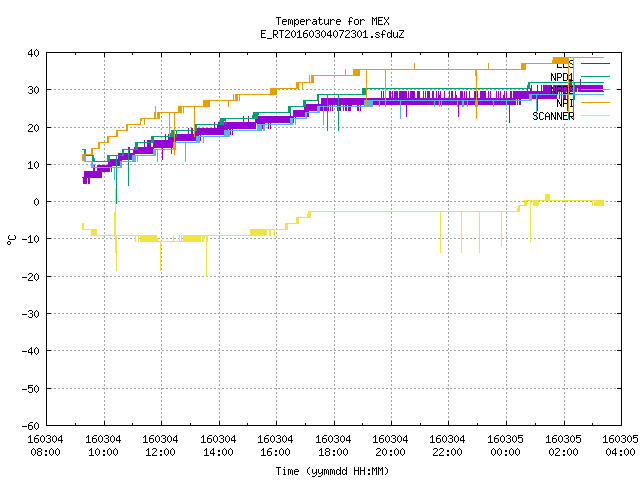Click the NPI legend label

(565, 103)
